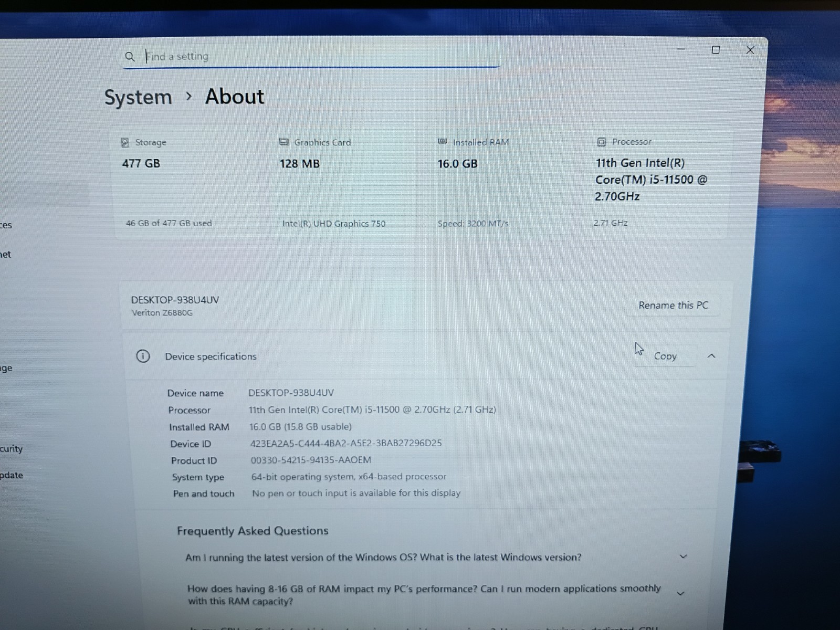
Task: Click the magnifier icon in the search bar
Action: pyautogui.click(x=130, y=56)
